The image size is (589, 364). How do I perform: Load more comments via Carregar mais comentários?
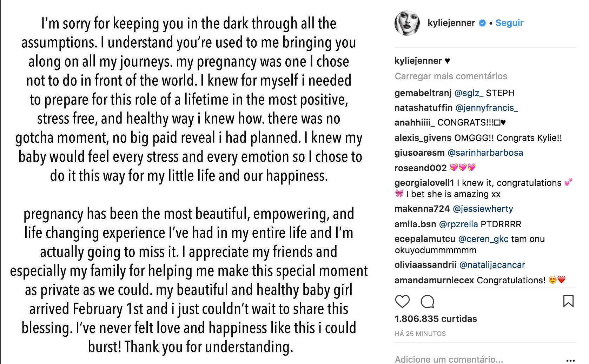451,76
